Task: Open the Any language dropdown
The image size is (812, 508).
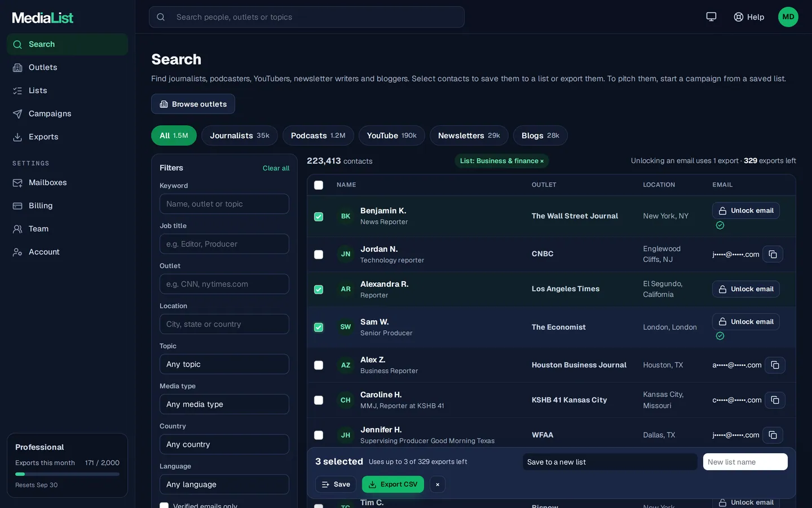Action: [224, 484]
